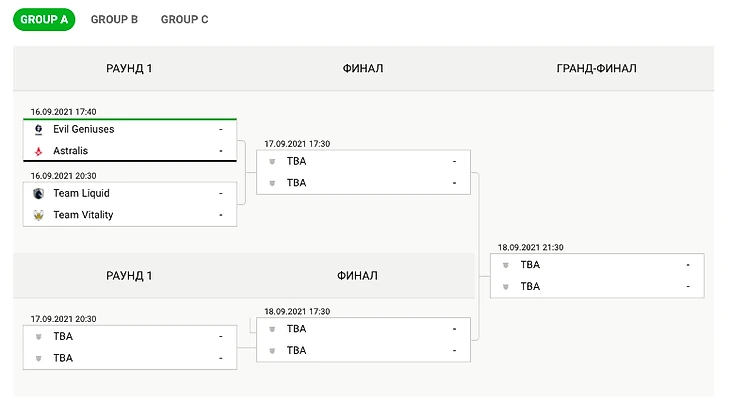Viewport: 730px width, 415px height.
Task: Click the 16.09.2021 17:40 match date
Action: 63,112
